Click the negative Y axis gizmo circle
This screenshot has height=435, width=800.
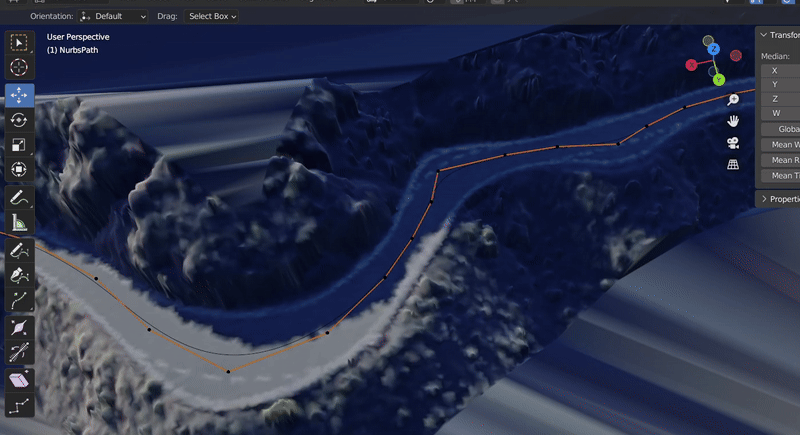pos(708,40)
